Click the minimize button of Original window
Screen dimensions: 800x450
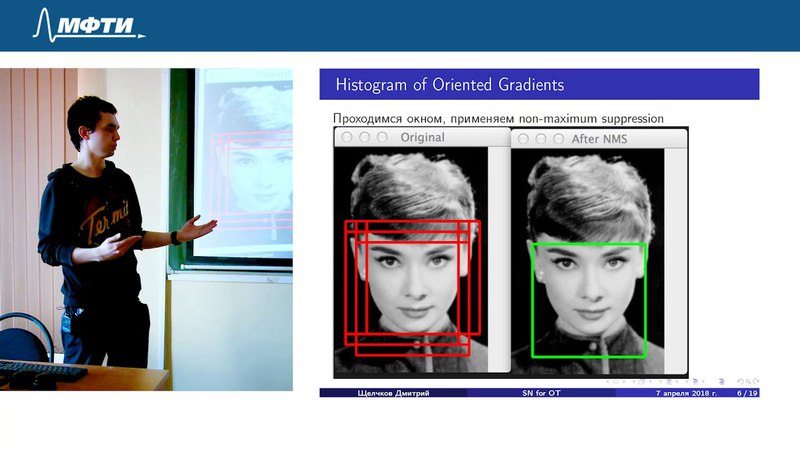click(364, 137)
